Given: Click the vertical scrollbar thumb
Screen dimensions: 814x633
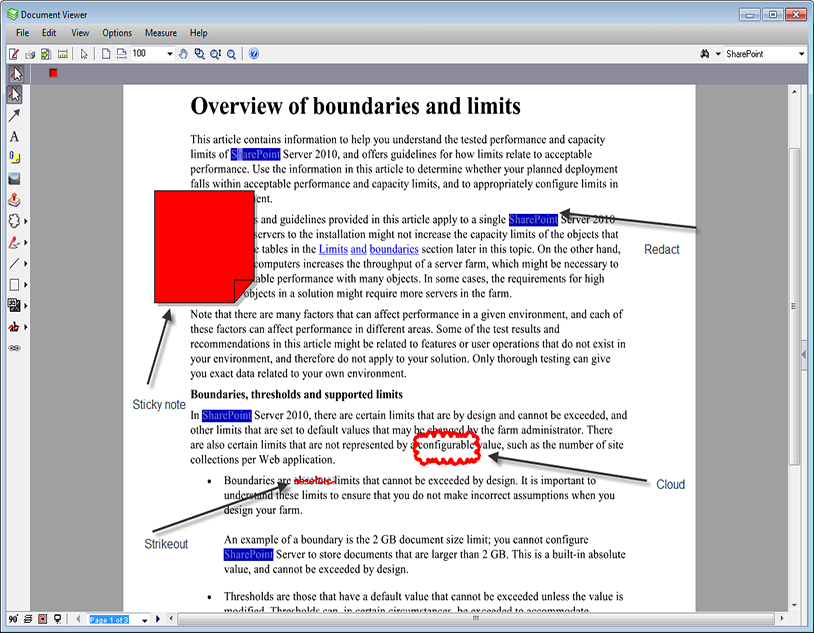Looking at the screenshot, I should (794, 306).
